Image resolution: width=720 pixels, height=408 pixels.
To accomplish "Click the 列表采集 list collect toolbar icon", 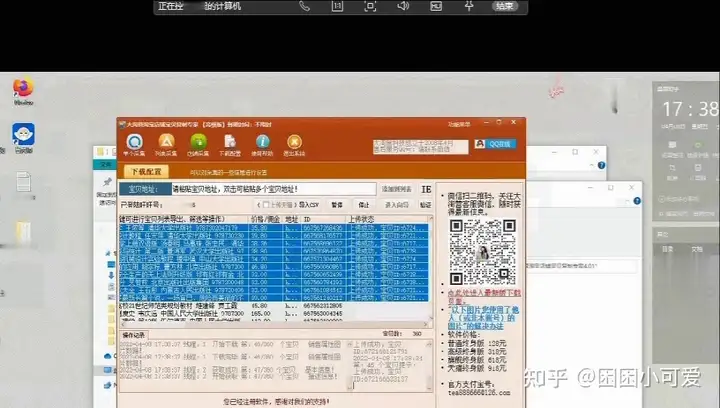I will point(166,145).
